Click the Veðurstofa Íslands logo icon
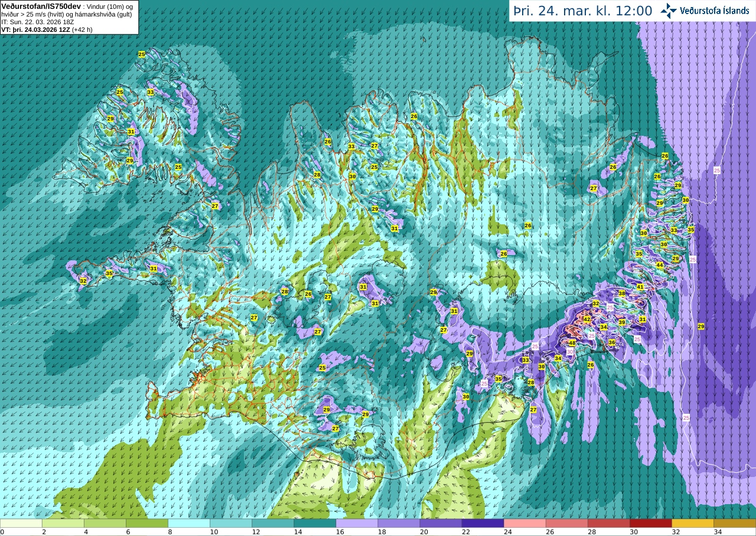Screen dimensions: 756x536 (669, 11)
